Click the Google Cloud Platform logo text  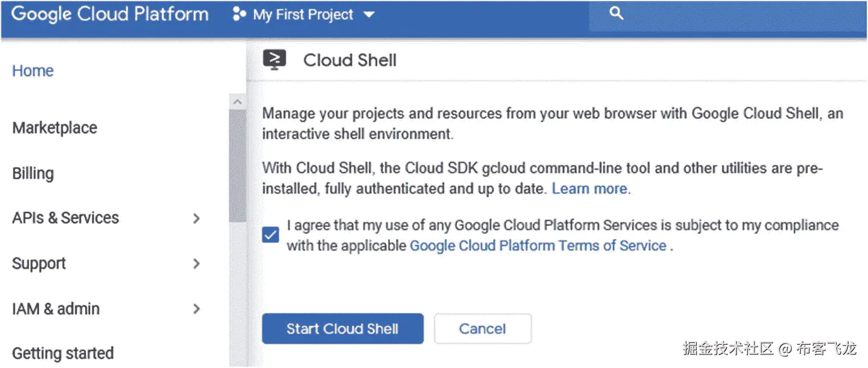pyautogui.click(x=110, y=15)
